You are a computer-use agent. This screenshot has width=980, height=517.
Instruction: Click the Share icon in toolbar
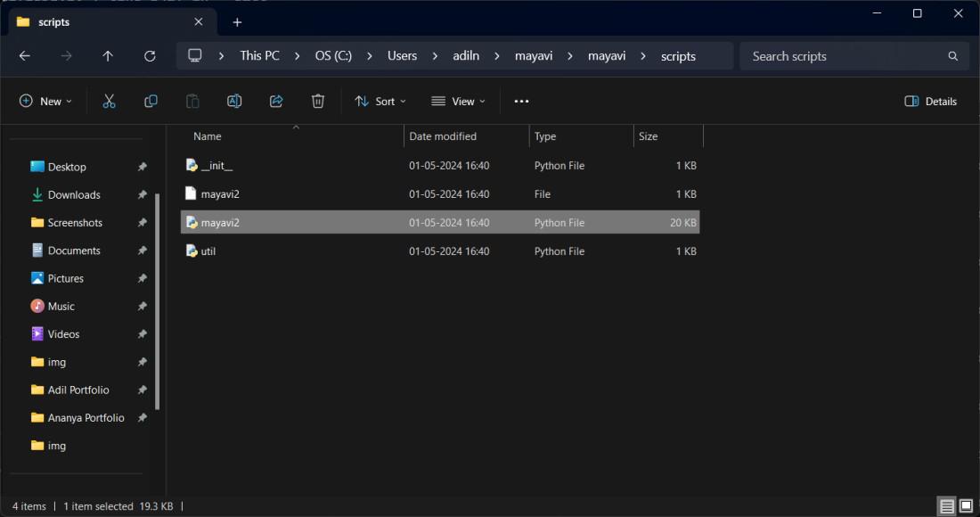276,102
